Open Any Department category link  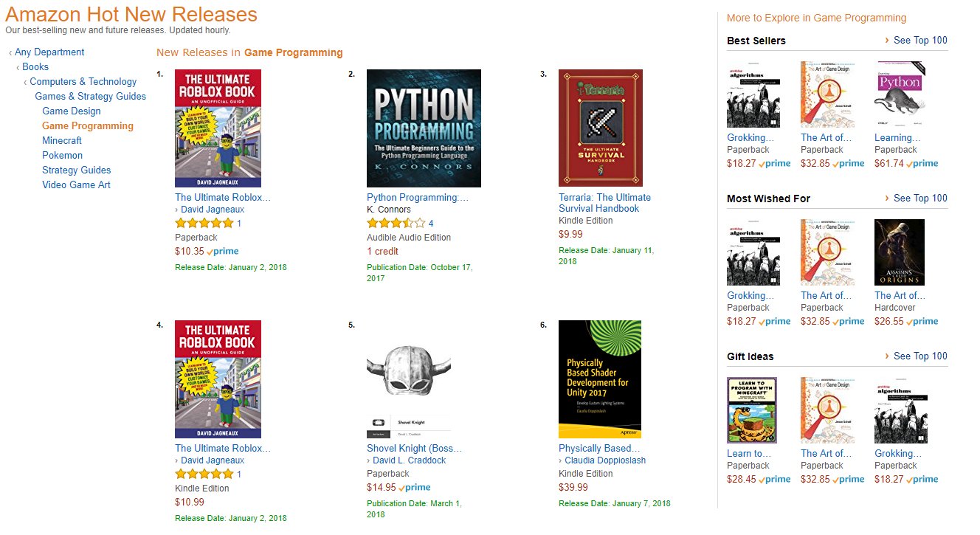(49, 52)
